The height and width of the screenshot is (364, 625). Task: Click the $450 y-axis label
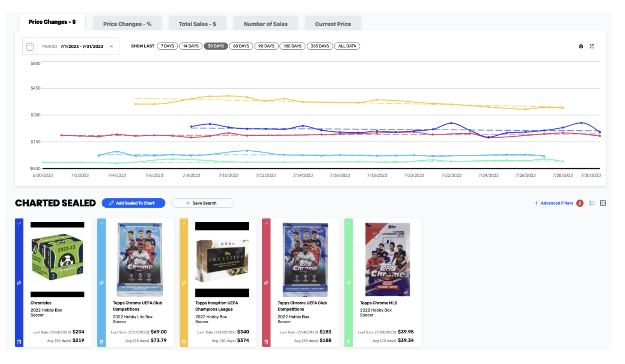point(35,88)
